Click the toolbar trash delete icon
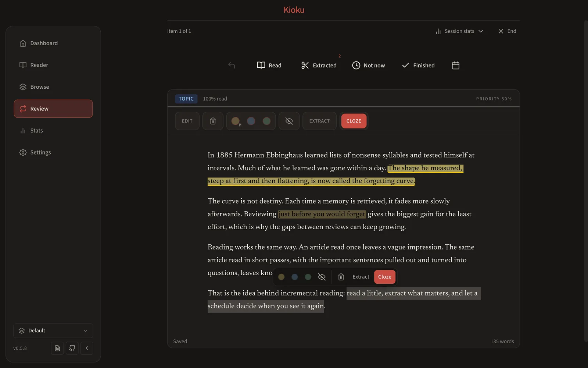The height and width of the screenshot is (368, 588). (x=213, y=121)
